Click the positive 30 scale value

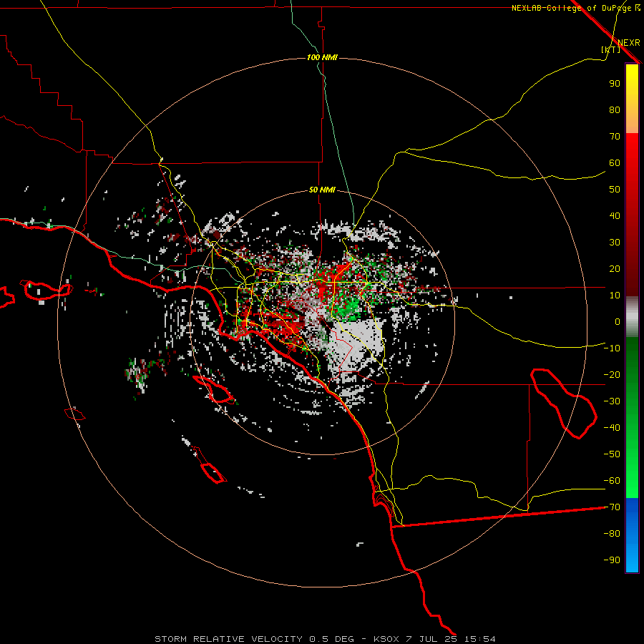615,243
